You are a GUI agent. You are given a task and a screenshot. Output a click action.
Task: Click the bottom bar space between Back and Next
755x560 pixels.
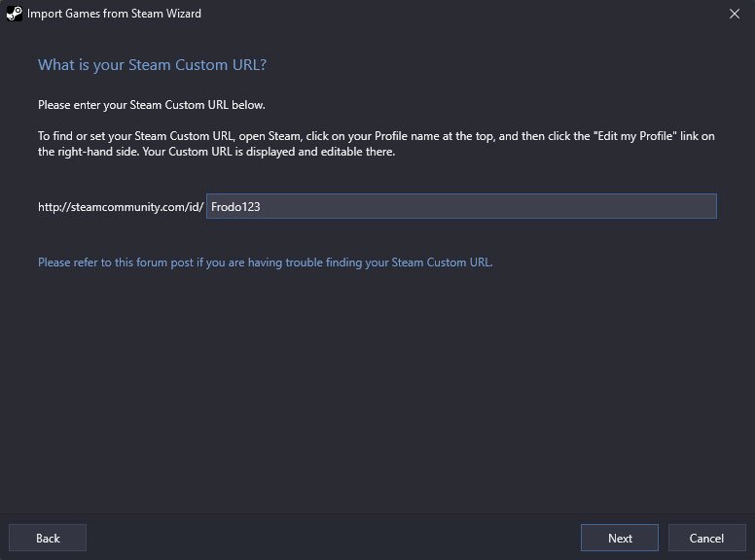[333, 538]
